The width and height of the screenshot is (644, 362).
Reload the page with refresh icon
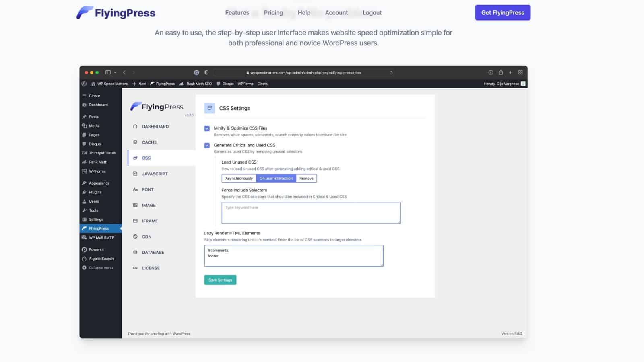click(391, 72)
